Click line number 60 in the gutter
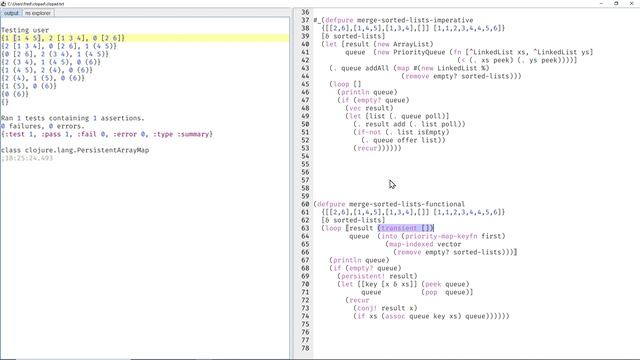The image size is (640, 360). [305, 204]
